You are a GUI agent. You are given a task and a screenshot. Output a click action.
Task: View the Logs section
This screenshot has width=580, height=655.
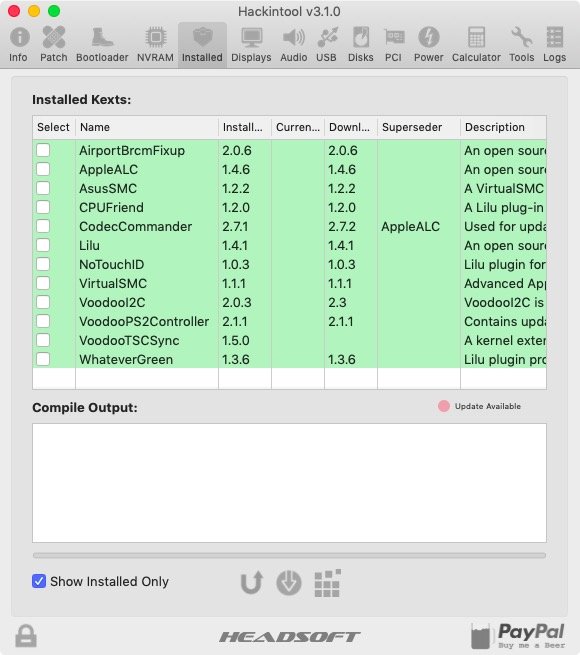[x=555, y=44]
